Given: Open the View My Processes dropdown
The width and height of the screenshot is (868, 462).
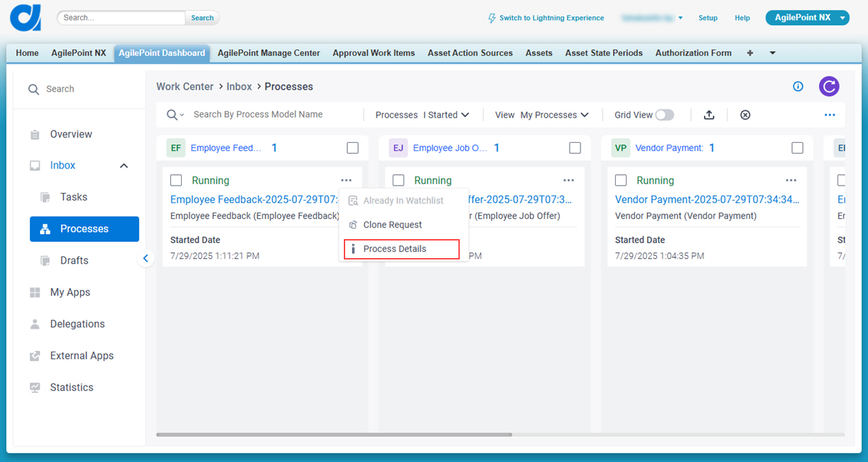Looking at the screenshot, I should [x=542, y=115].
